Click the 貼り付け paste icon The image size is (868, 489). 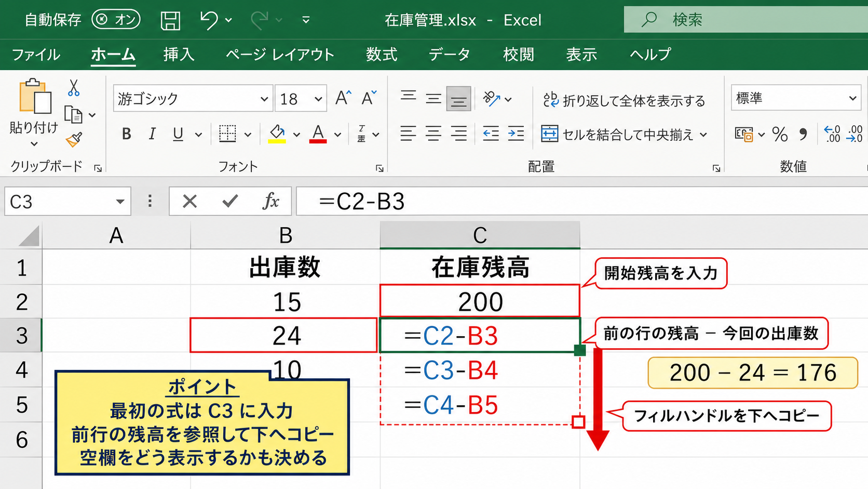(x=35, y=96)
